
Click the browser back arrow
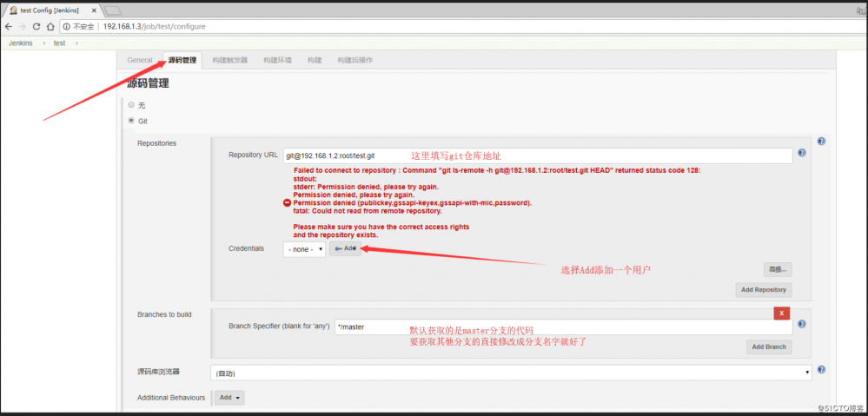pyautogui.click(x=9, y=26)
